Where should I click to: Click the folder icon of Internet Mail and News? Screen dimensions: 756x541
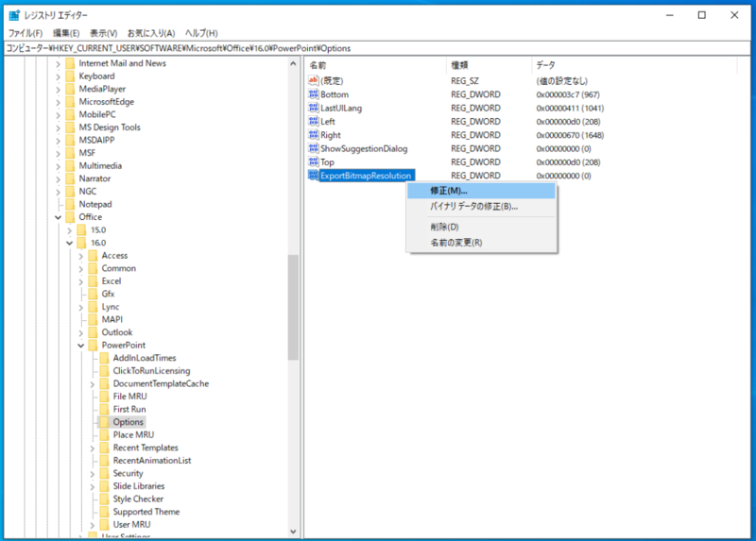(70, 63)
